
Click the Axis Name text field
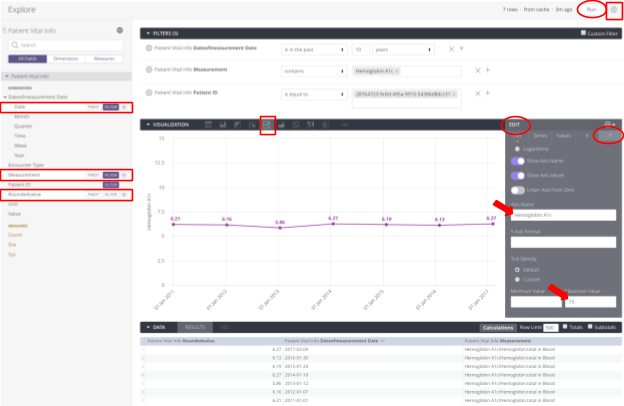tap(561, 215)
